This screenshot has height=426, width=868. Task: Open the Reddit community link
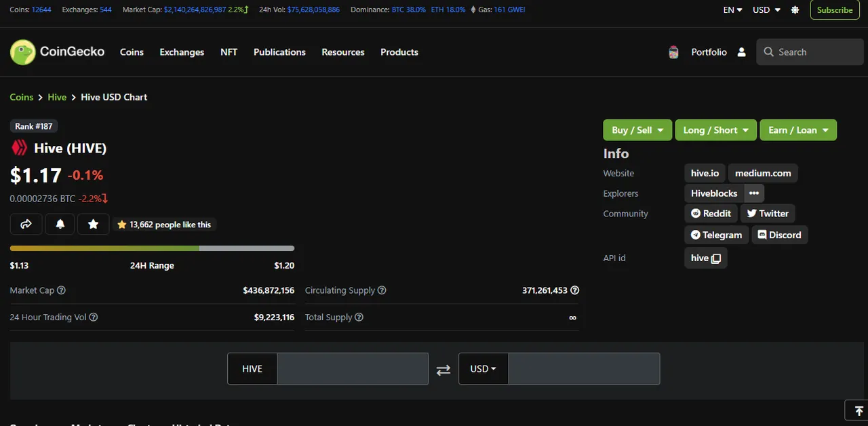pos(711,214)
